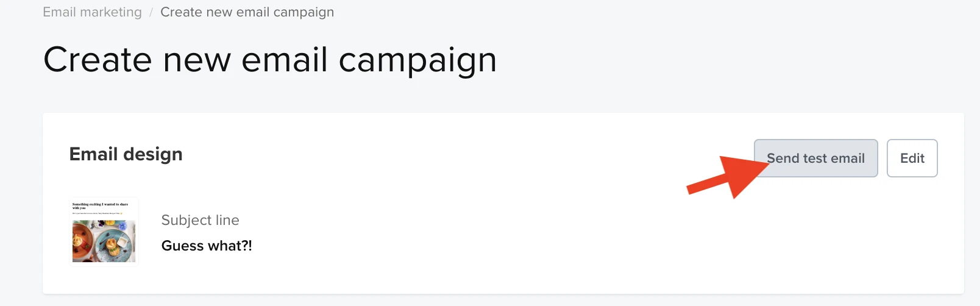The height and width of the screenshot is (306, 980).
Task: Click the Send test email button
Action: pos(815,158)
